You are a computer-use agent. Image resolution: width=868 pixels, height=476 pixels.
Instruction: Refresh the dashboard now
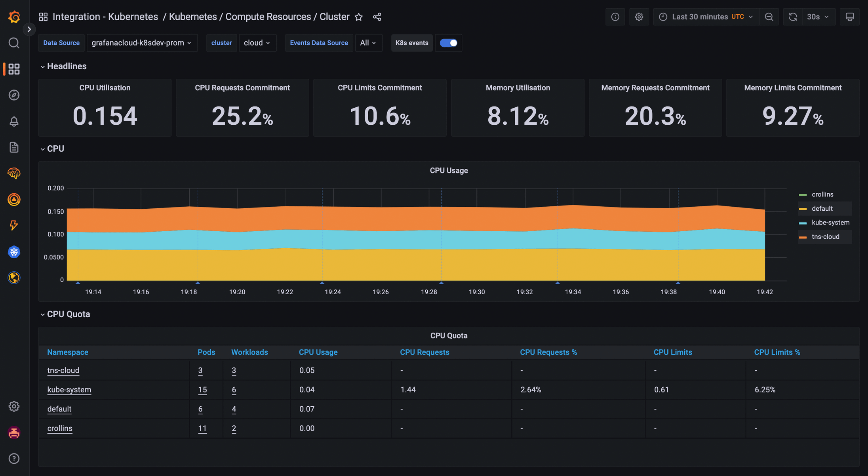point(792,17)
